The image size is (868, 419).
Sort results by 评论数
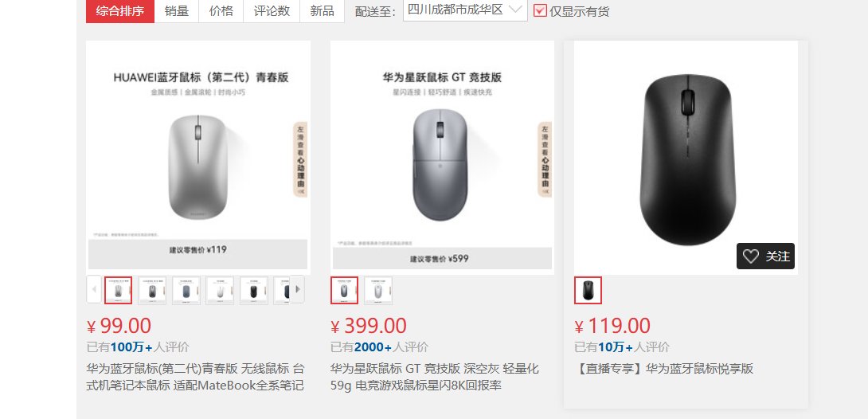272,11
